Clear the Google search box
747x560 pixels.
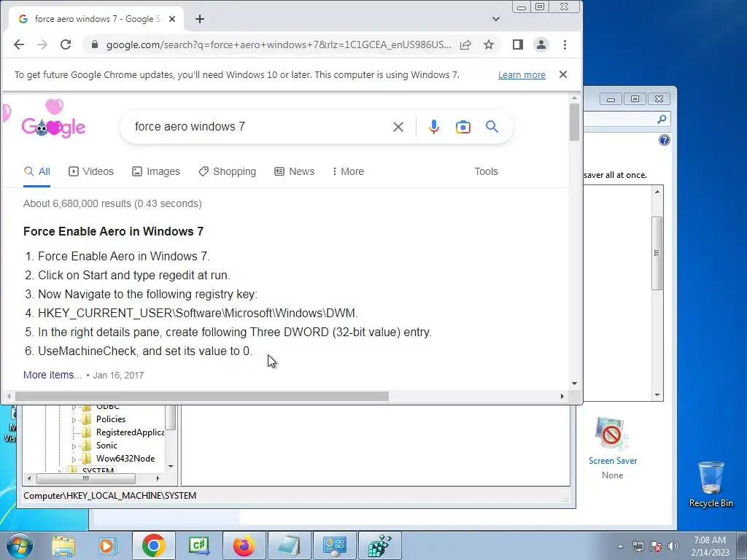(x=398, y=127)
